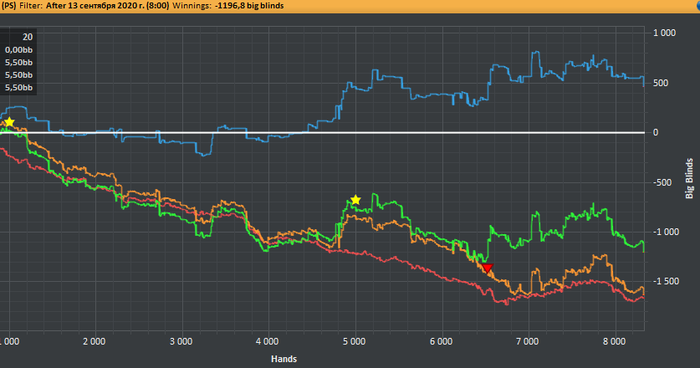Click the '0' label on the Big Blinds axis
Screen dimensions: 700x368
[x=655, y=132]
